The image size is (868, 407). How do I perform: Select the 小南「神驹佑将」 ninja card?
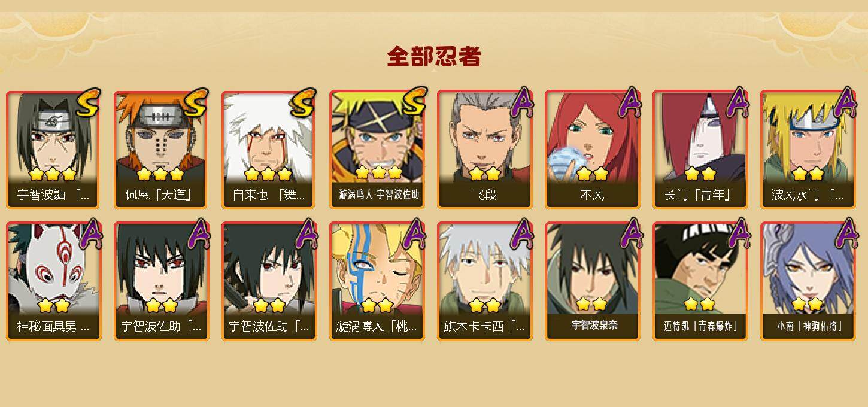pyautogui.click(x=808, y=281)
